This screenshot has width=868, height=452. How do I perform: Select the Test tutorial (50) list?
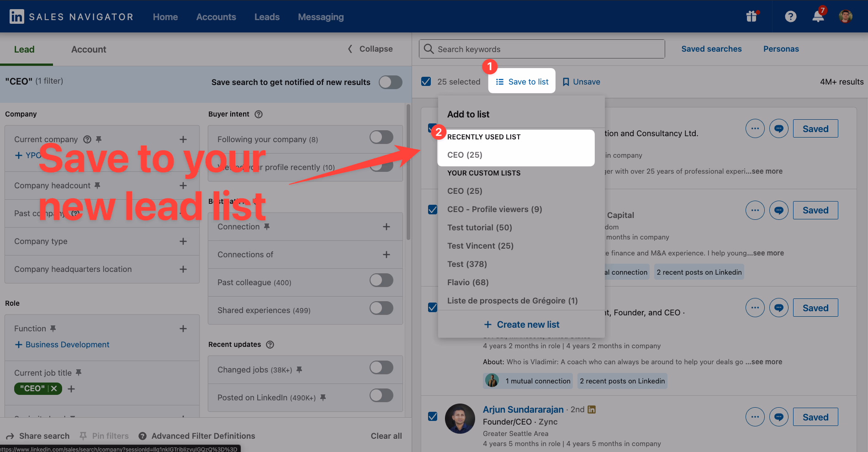[480, 228]
